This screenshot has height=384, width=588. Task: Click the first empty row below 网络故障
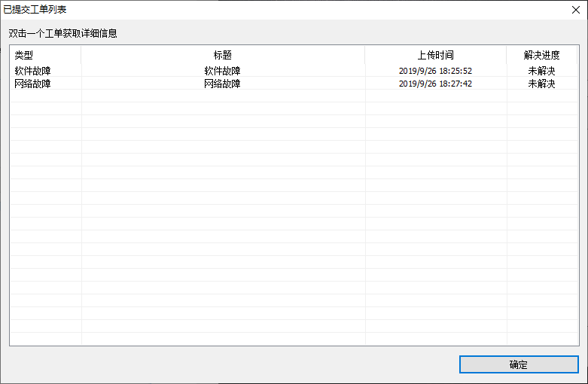pyautogui.click(x=294, y=96)
